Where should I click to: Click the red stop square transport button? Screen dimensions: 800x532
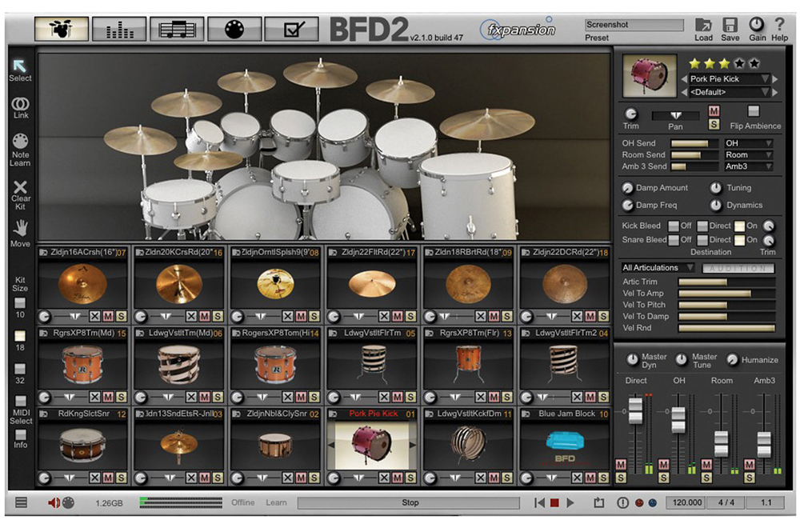(554, 503)
